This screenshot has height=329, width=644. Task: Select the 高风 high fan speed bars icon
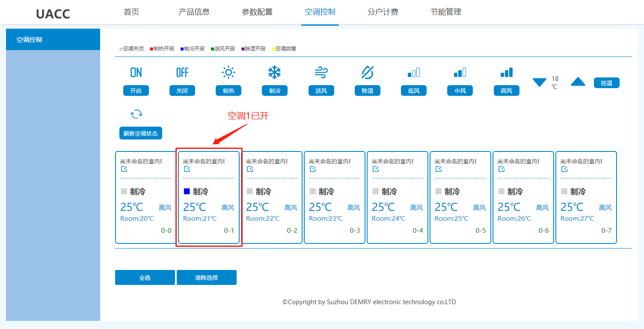pyautogui.click(x=506, y=72)
